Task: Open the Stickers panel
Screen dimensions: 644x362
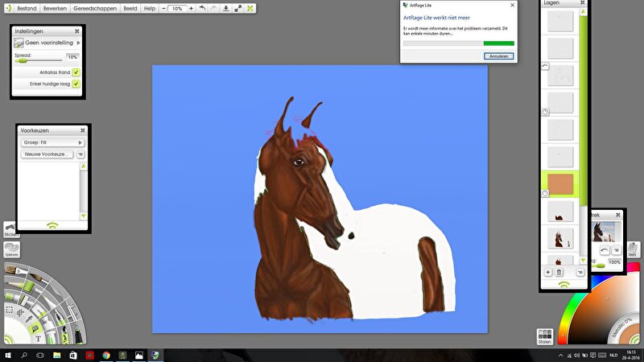Action: pos(10,230)
